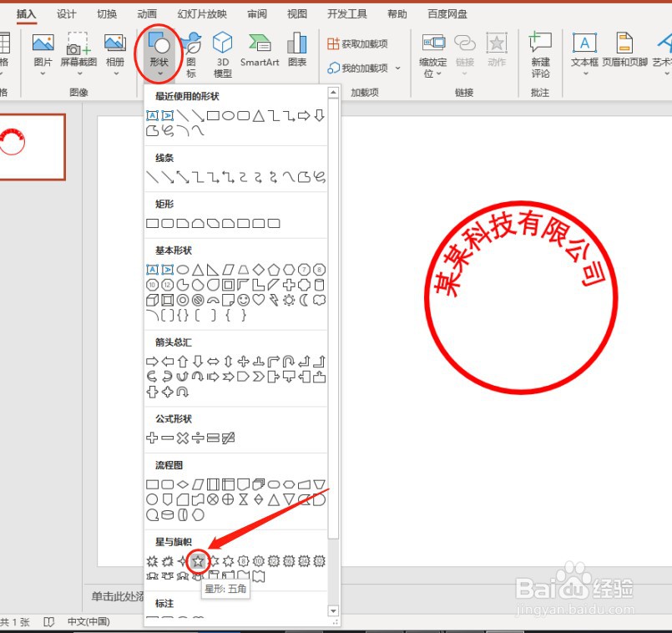Viewport: 672px width, 633px height.
Task: Pick the freeform scribble line shape
Action: (319, 177)
